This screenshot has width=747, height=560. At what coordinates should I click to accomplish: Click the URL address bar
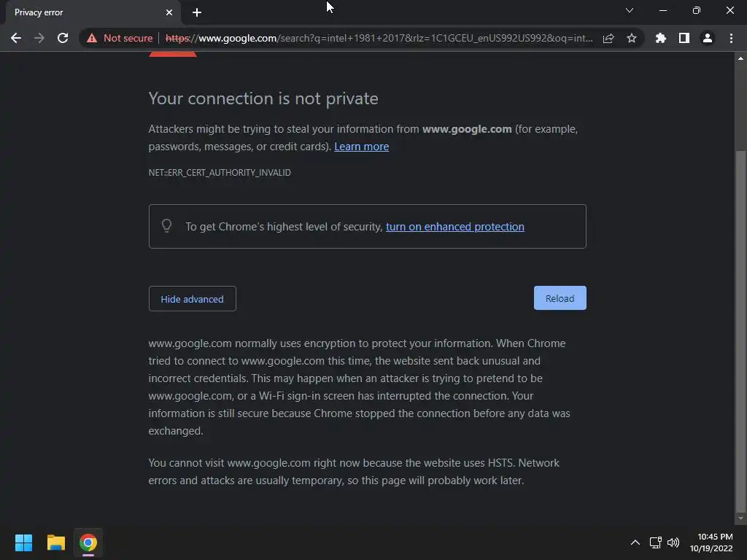click(x=394, y=38)
